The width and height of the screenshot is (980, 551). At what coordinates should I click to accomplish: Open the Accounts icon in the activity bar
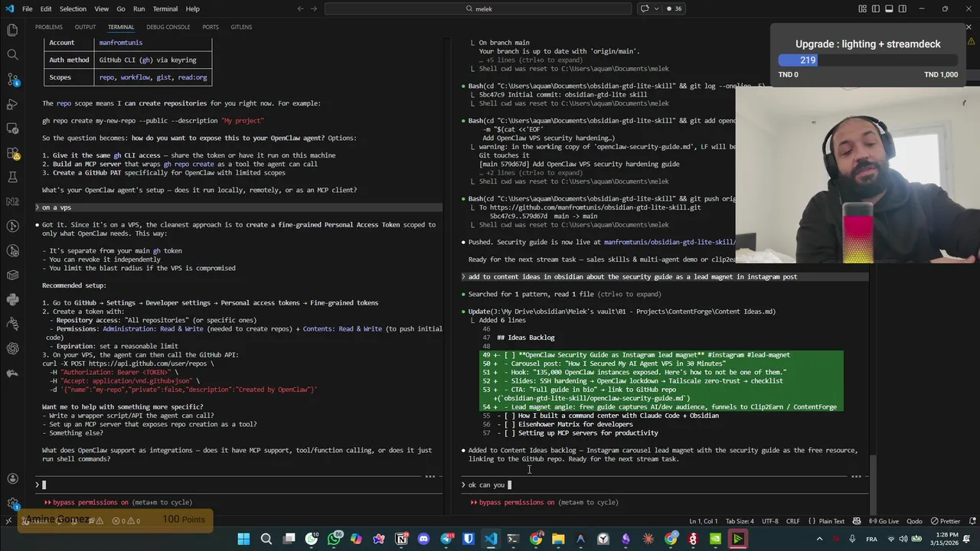click(x=12, y=479)
